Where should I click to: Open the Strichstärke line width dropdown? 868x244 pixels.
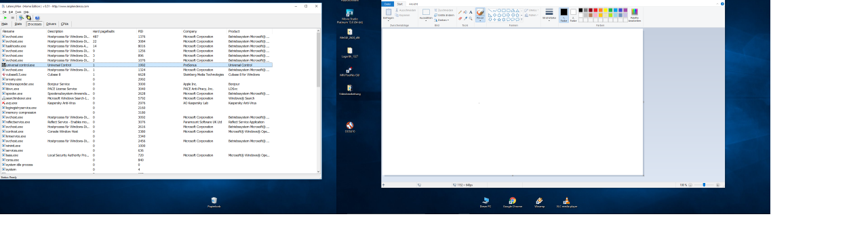coord(549,15)
